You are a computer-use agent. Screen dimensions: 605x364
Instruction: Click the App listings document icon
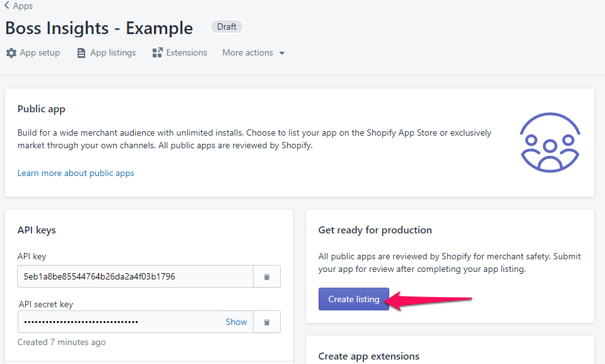pyautogui.click(x=81, y=53)
